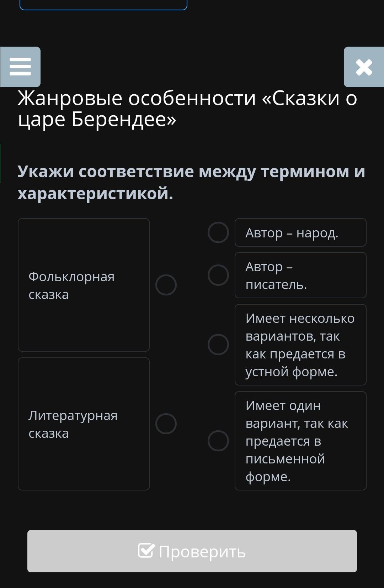Viewport: 384px width, 588px height.
Task: Open the hamburger menu
Action: click(20, 67)
